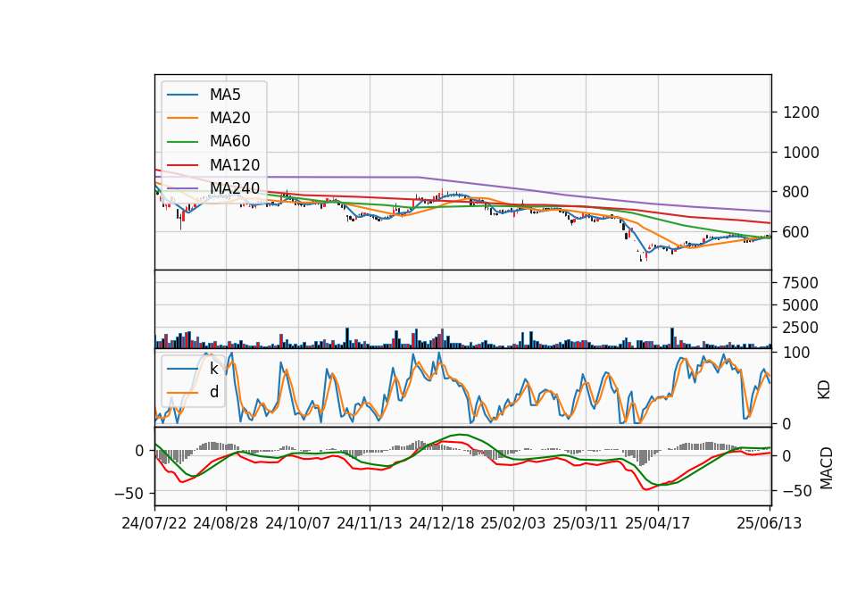Click the blue MA5 legend line sample

pyautogui.click(x=182, y=95)
